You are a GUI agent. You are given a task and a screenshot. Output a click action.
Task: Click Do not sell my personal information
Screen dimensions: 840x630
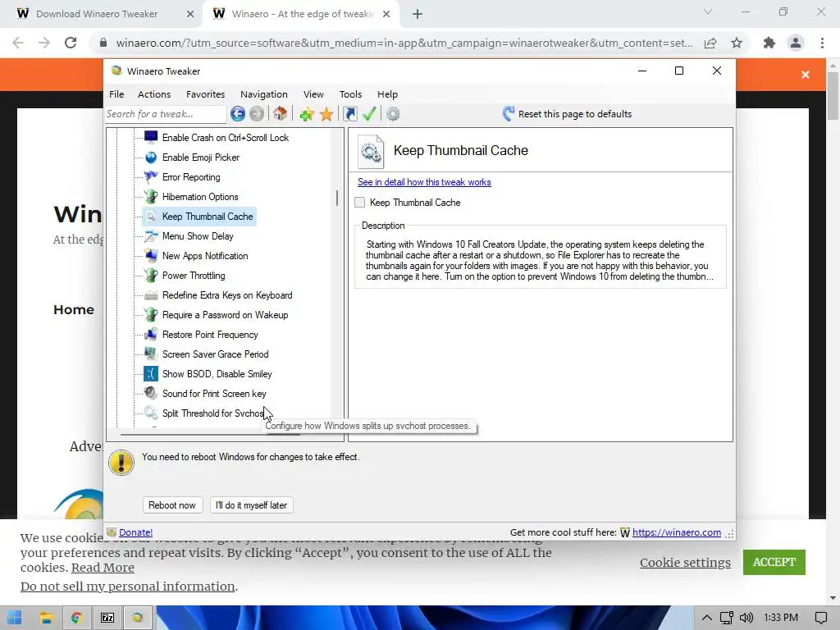pos(127,587)
